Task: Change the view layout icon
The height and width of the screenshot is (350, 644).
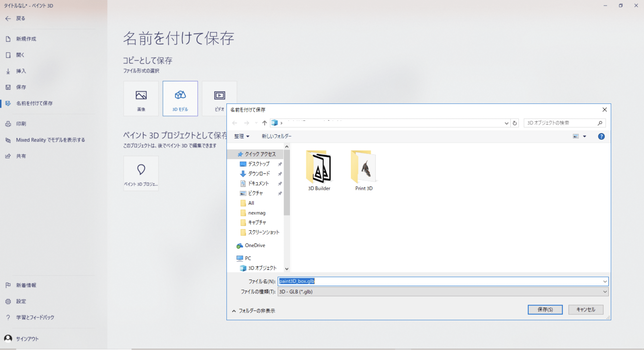Action: pos(576,136)
